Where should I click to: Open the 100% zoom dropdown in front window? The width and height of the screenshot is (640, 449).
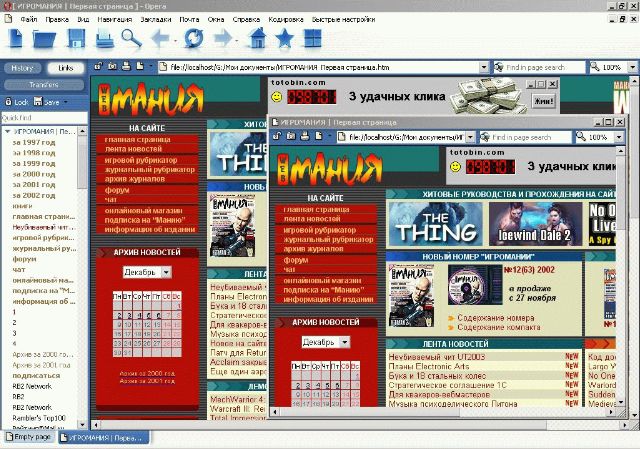point(619,137)
